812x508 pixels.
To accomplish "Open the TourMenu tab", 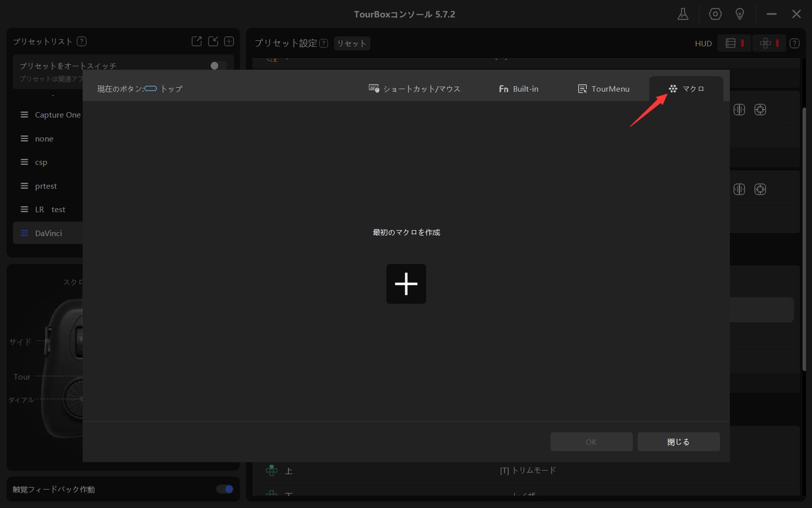I will click(603, 89).
